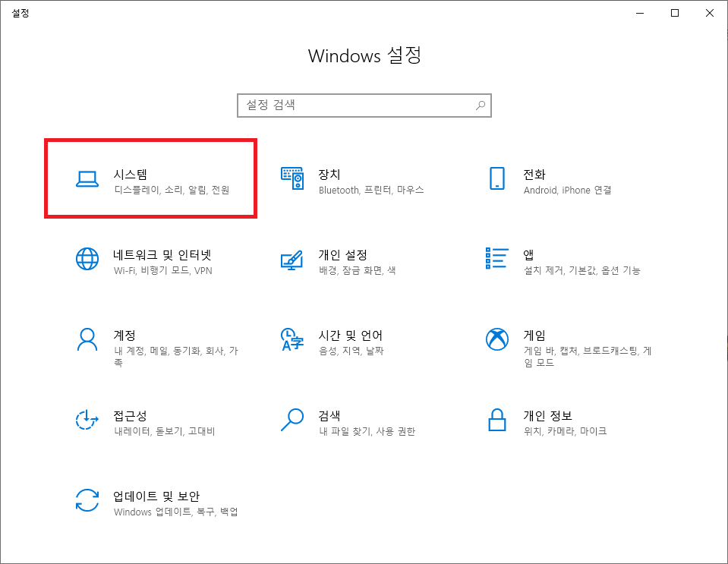Select the 장치 settings title
Image resolution: width=728 pixels, height=564 pixels.
click(x=329, y=174)
